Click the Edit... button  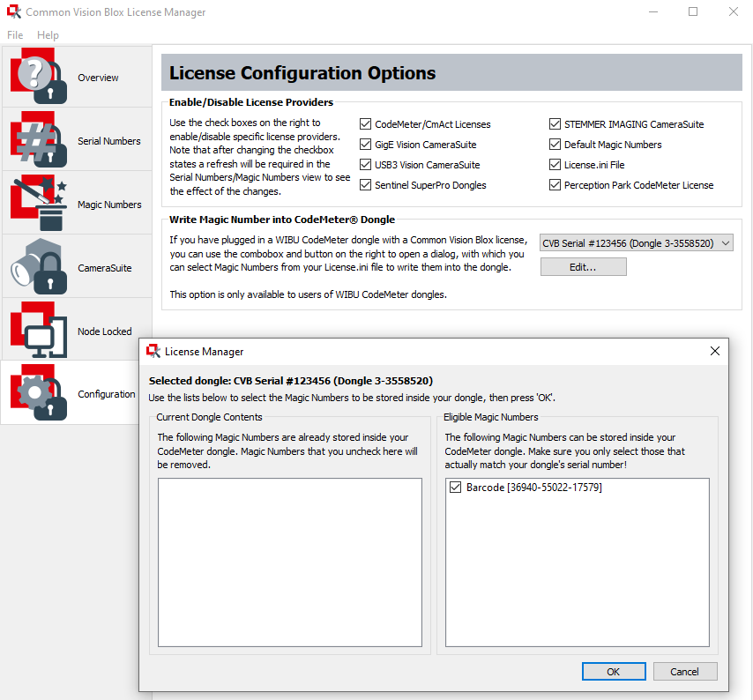583,267
